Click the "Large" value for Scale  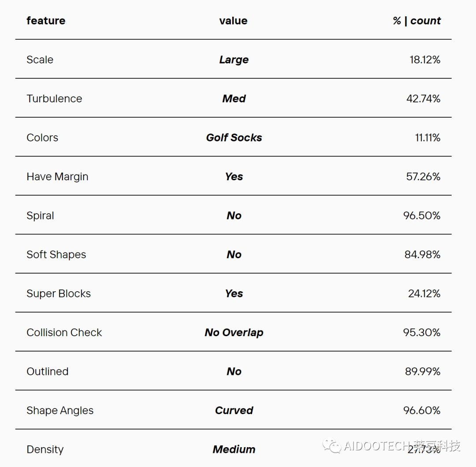pyautogui.click(x=234, y=60)
